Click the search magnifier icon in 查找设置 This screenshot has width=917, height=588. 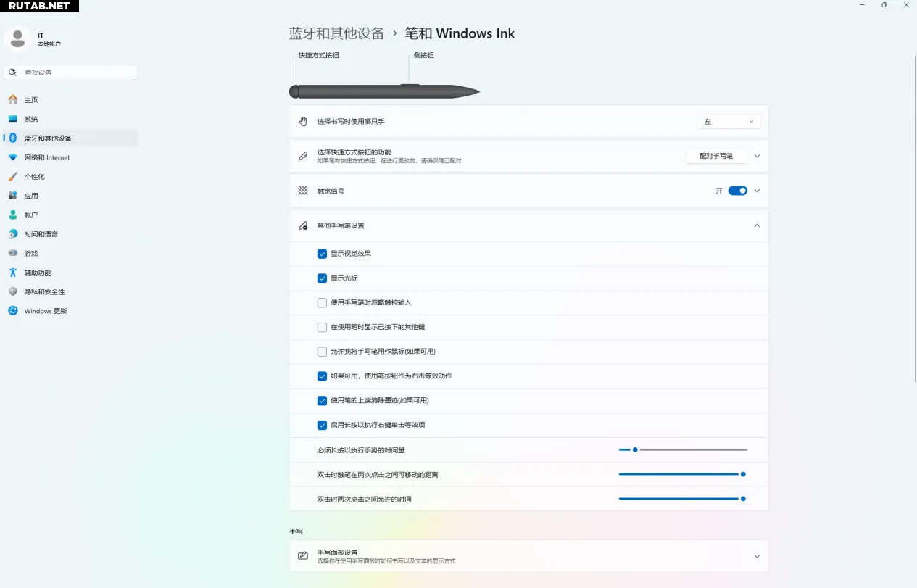tap(13, 73)
